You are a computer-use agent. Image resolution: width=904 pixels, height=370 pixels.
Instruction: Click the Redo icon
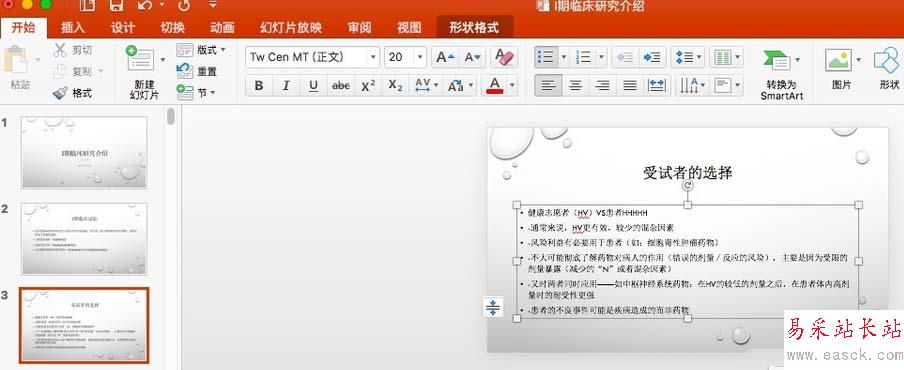(183, 6)
